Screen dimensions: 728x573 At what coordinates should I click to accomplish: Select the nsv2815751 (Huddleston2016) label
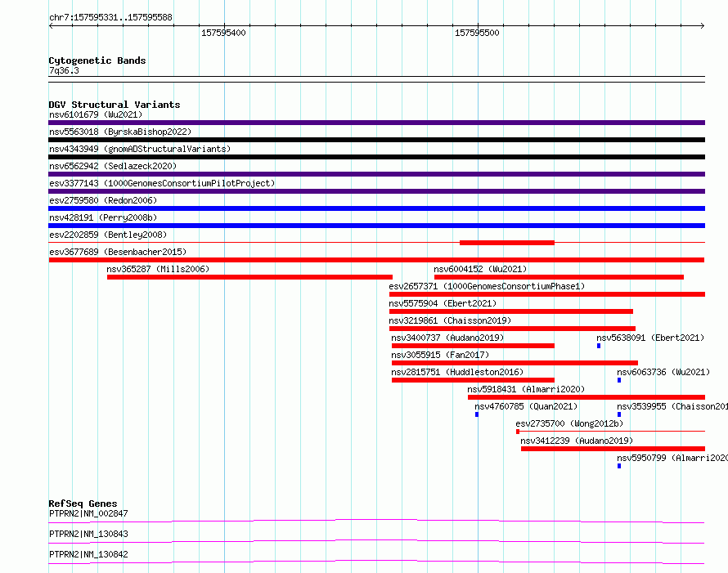coord(457,372)
